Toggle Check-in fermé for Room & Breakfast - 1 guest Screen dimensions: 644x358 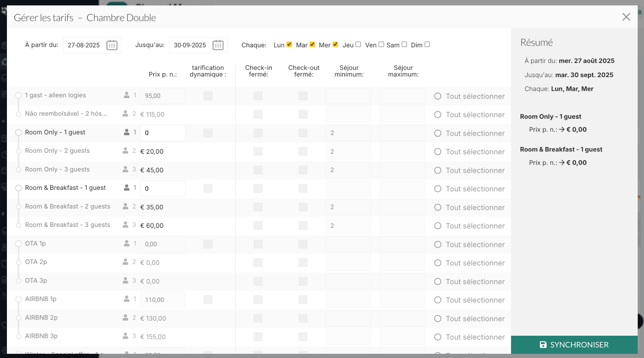258,188
